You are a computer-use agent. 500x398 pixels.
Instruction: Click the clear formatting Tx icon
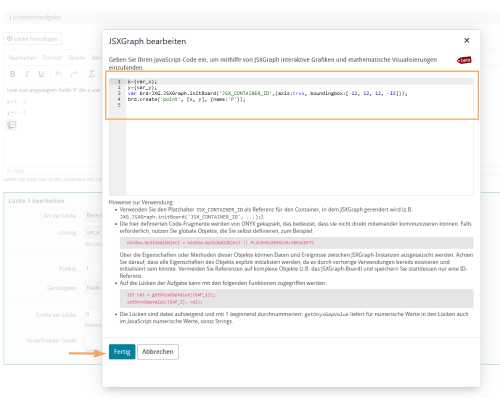(91, 74)
